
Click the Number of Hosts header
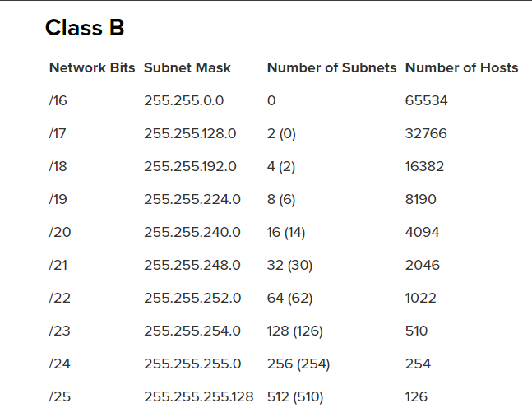tap(461, 68)
